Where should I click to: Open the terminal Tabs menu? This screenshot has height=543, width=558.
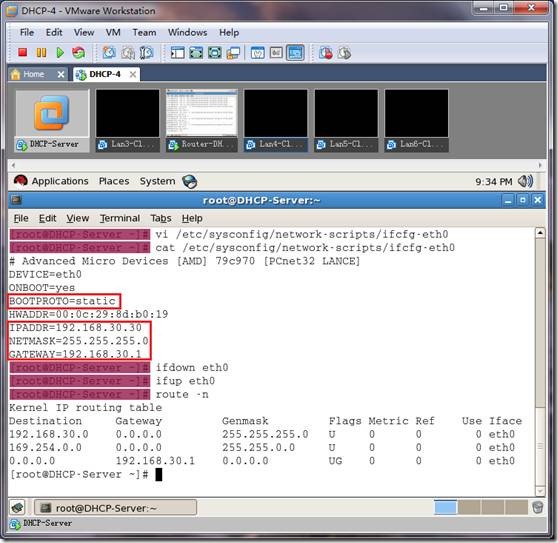click(161, 218)
